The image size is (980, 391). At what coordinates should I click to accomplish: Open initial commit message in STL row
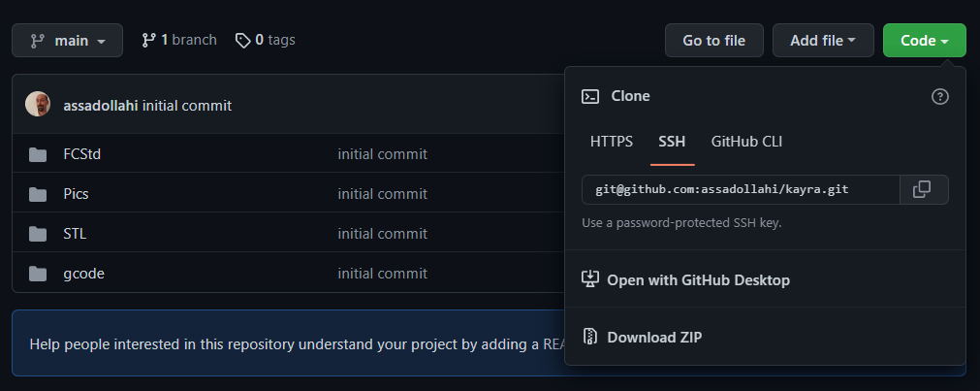[383, 234]
